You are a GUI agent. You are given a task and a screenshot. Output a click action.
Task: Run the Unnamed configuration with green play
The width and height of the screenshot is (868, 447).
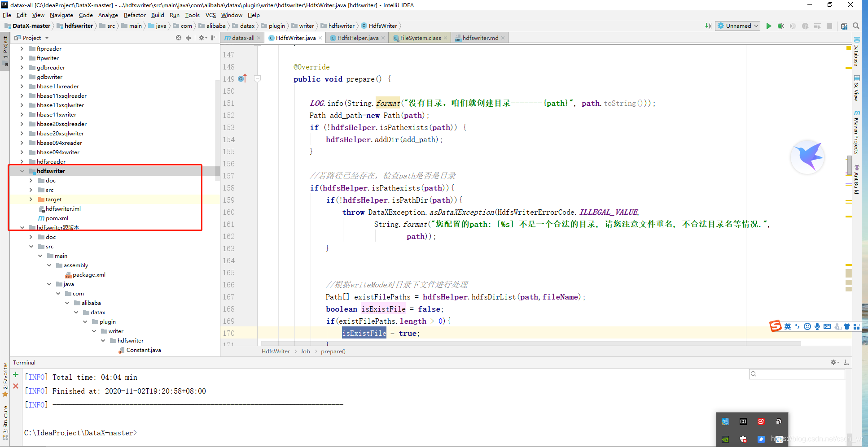click(768, 26)
